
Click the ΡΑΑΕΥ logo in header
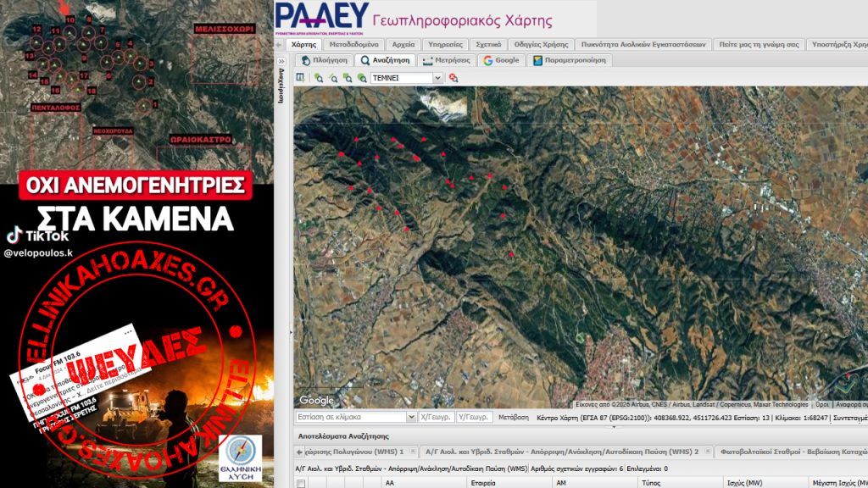[x=322, y=17]
